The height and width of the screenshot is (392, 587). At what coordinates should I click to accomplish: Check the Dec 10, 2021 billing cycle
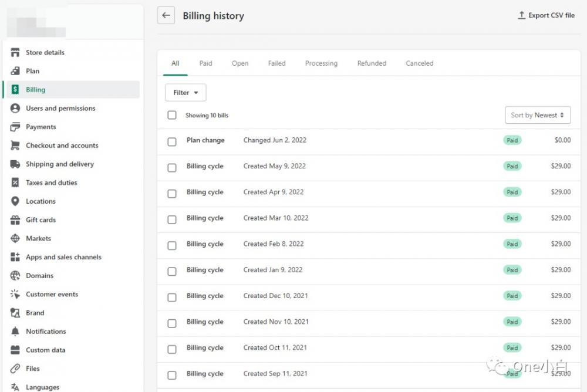click(x=172, y=298)
